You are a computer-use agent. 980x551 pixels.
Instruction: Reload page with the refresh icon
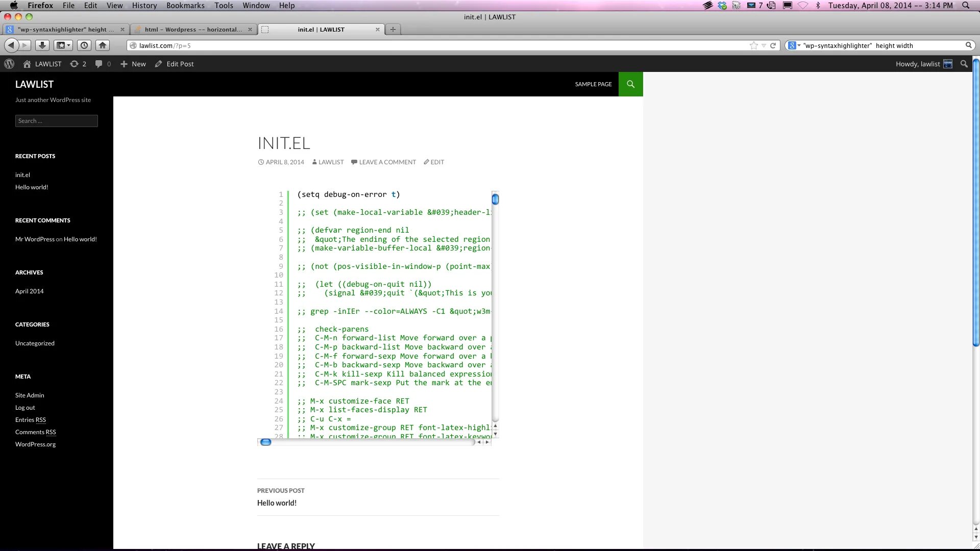[773, 45]
